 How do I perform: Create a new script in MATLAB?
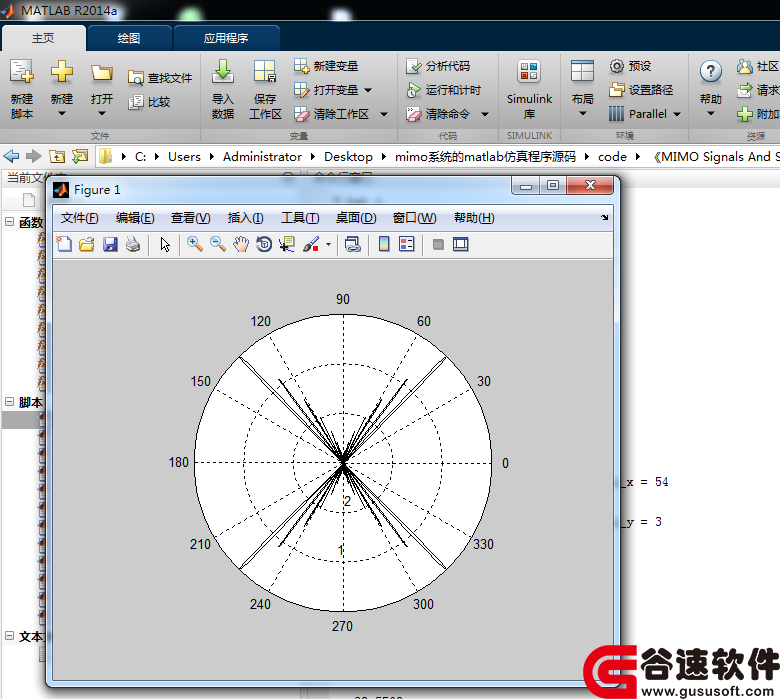22,89
